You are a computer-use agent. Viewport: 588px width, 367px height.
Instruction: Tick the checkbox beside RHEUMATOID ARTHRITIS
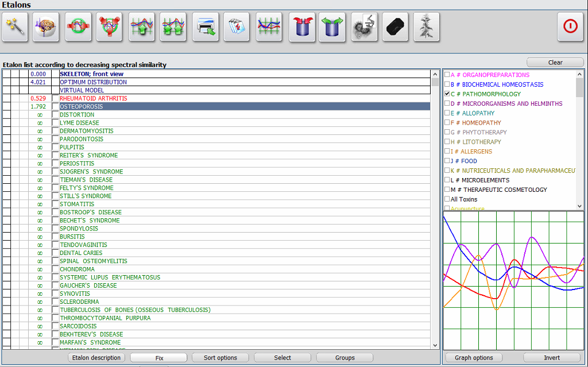pyautogui.click(x=55, y=99)
